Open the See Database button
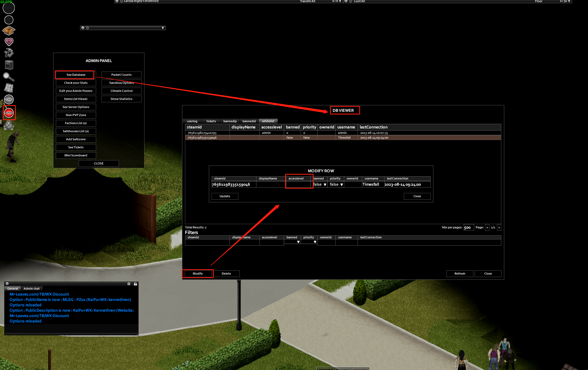 point(76,75)
